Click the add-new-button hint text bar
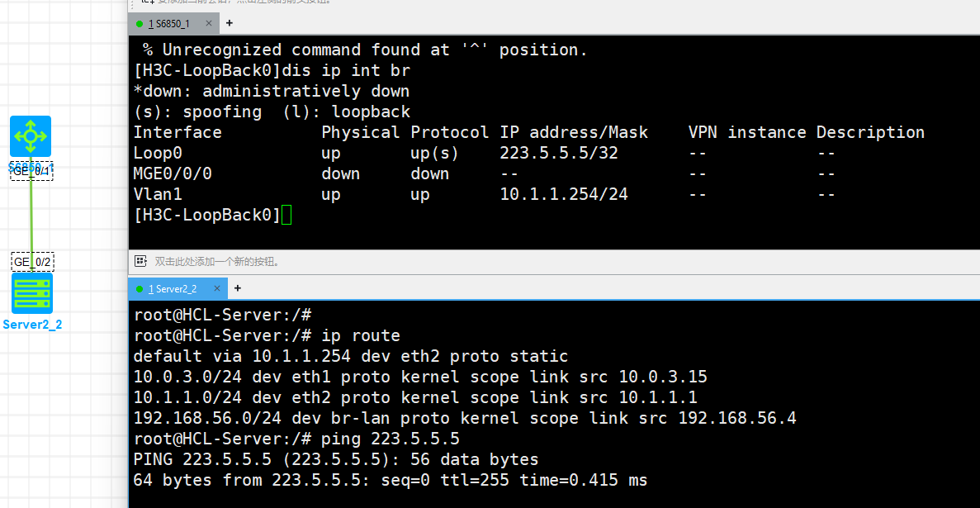The image size is (980, 508). [218, 262]
